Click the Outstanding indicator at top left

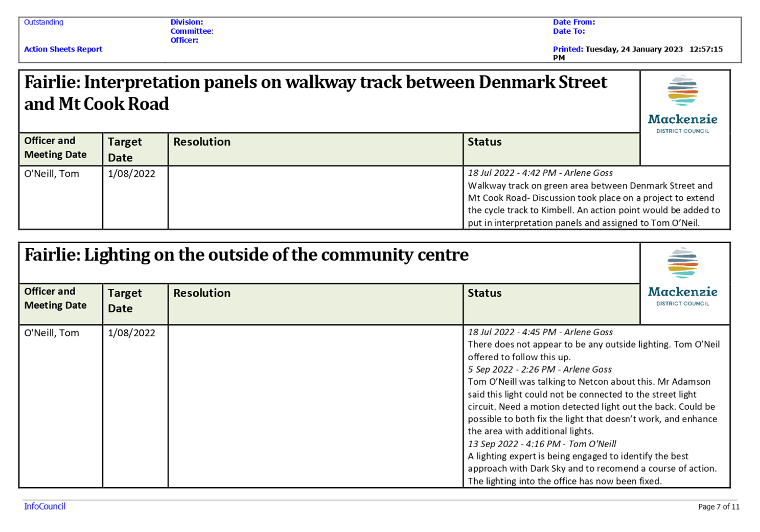point(43,22)
